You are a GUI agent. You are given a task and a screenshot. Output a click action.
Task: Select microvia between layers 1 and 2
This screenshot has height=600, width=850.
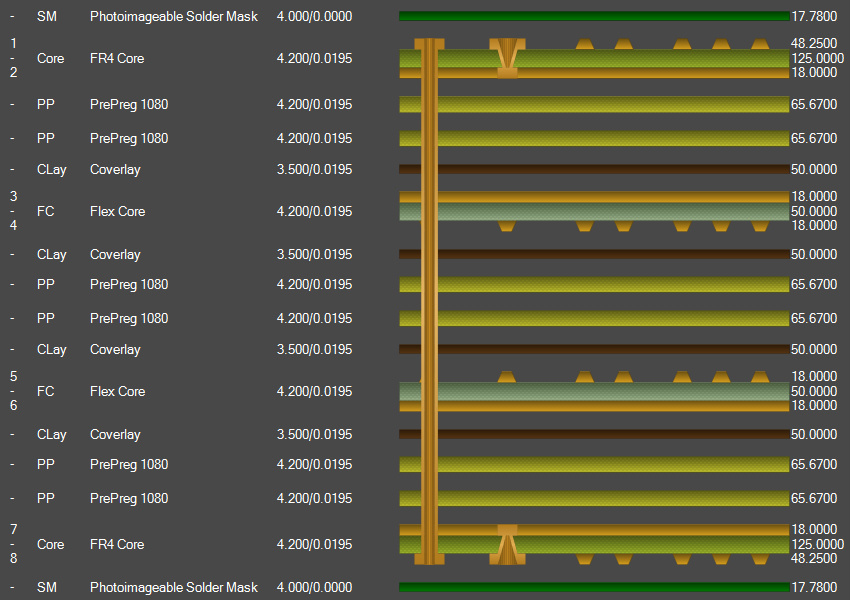point(507,59)
